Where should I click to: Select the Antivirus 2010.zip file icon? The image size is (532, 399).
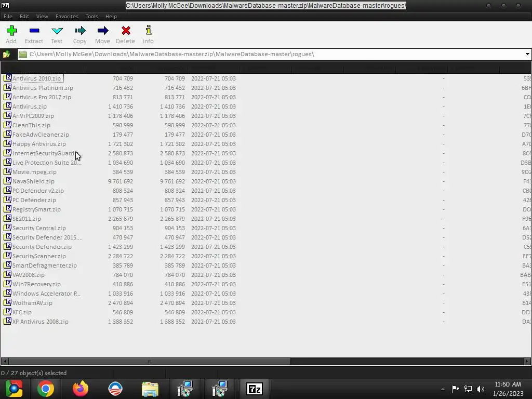(7, 78)
